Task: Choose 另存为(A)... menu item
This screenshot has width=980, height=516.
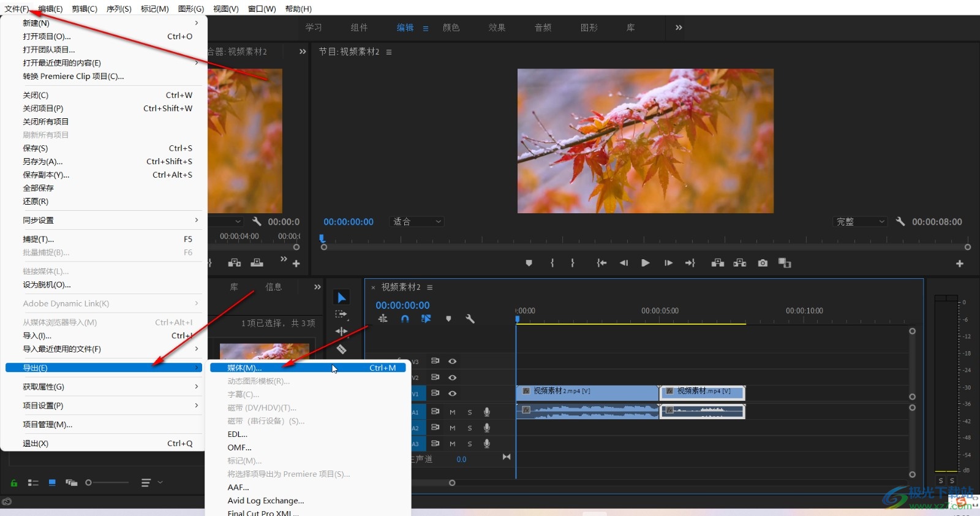Action: (x=104, y=162)
